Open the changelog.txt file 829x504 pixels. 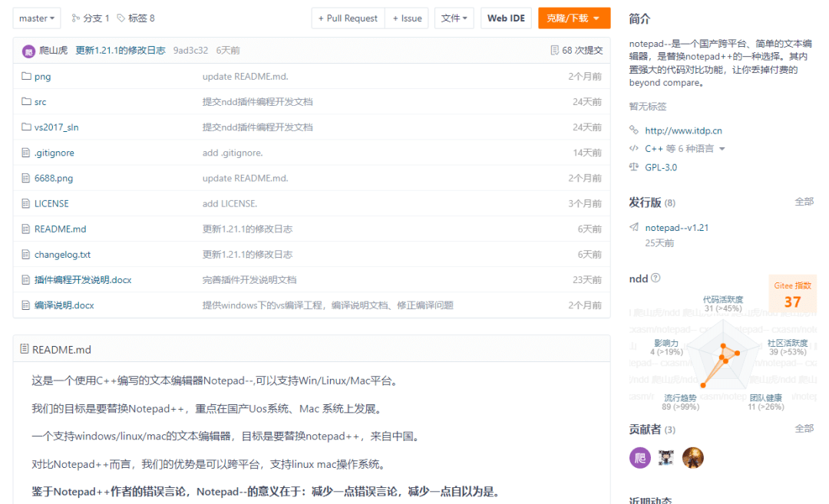pos(62,255)
